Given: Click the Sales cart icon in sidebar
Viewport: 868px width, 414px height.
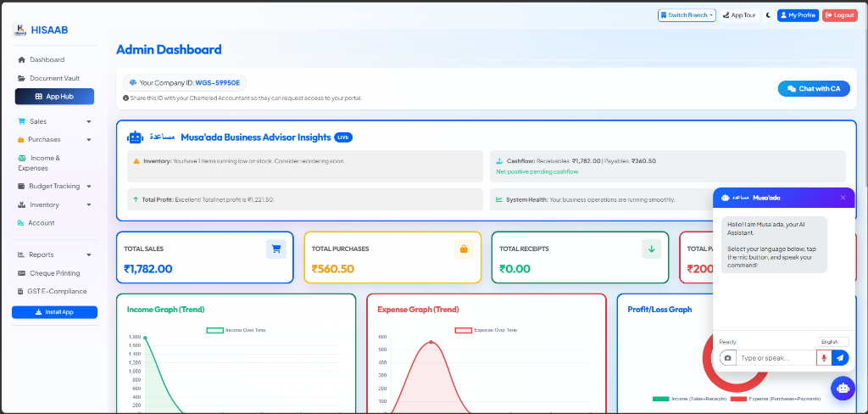Looking at the screenshot, I should point(21,121).
